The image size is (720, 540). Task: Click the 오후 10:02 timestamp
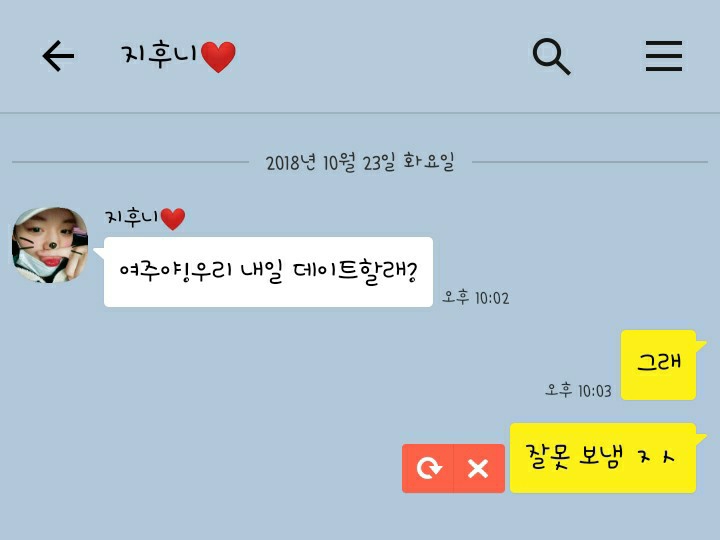pyautogui.click(x=475, y=298)
